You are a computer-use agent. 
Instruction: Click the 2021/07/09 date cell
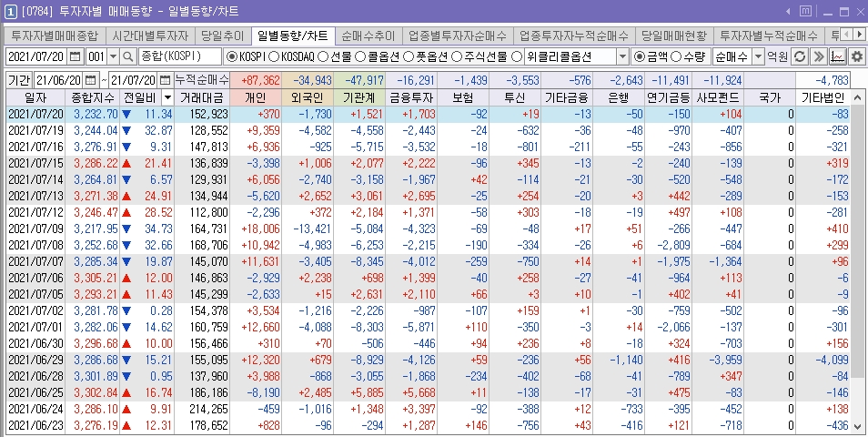[x=36, y=229]
